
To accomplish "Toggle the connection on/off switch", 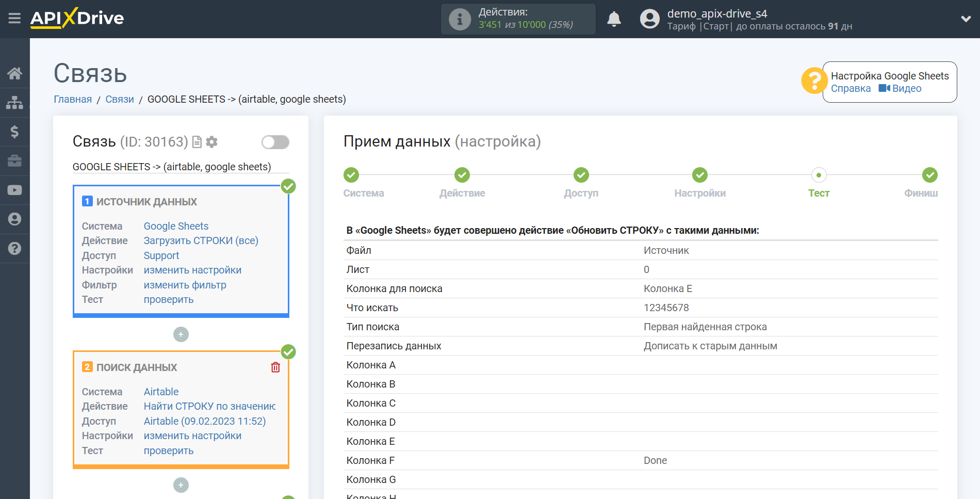I will 275,142.
